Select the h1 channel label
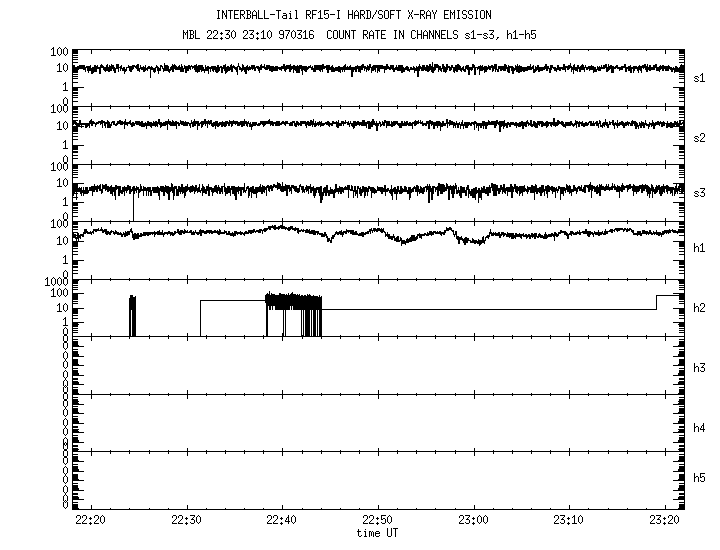This screenshot has height=550, width=720. coord(699,247)
